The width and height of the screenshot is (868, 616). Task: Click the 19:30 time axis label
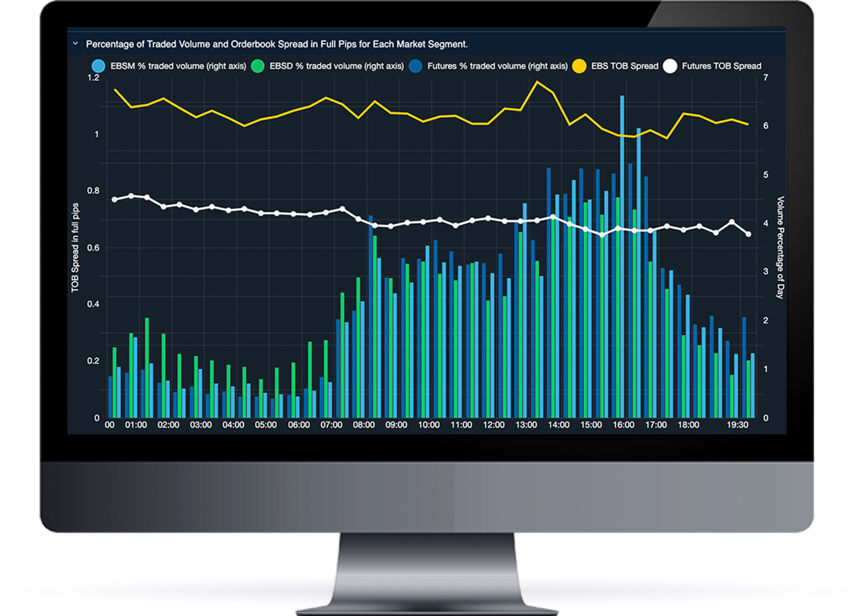[x=737, y=425]
